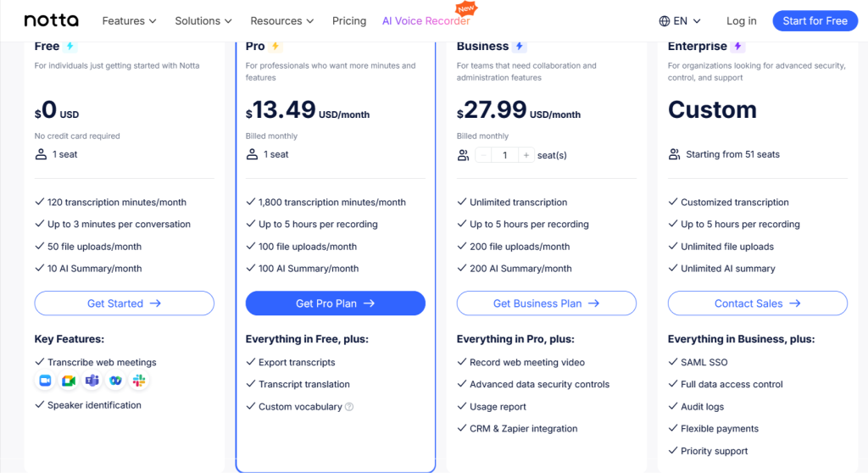Screen dimensions: 868x473
Task: Expand the Features dropdown menu
Action: 129,21
